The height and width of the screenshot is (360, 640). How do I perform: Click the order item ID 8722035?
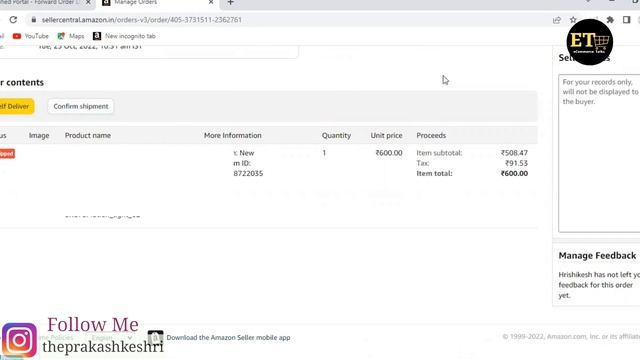(248, 173)
